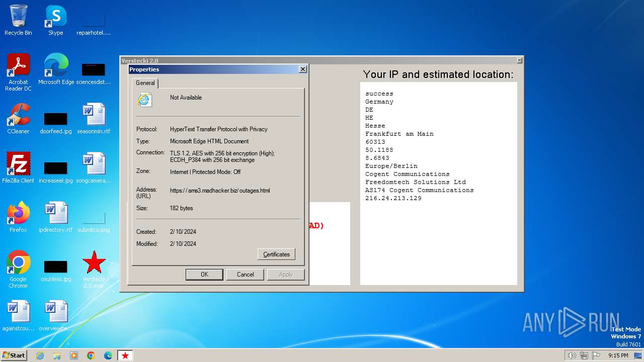Close the Verstecki 2.0 window

[x=520, y=60]
